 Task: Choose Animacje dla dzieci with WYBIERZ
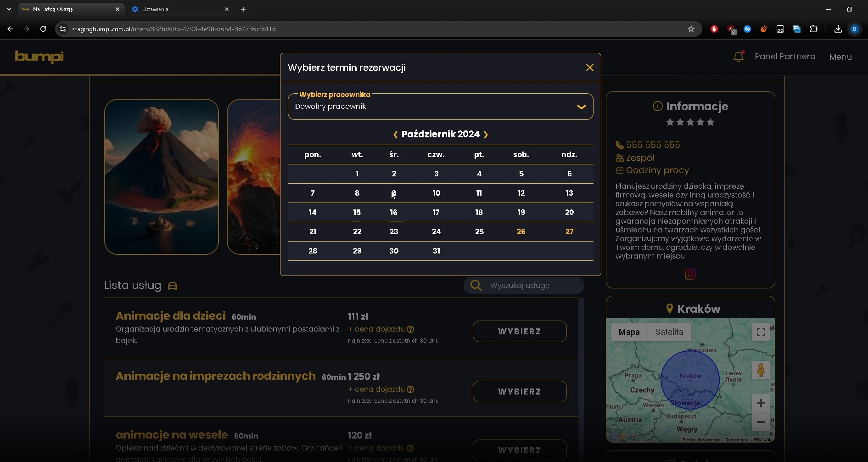click(x=520, y=331)
